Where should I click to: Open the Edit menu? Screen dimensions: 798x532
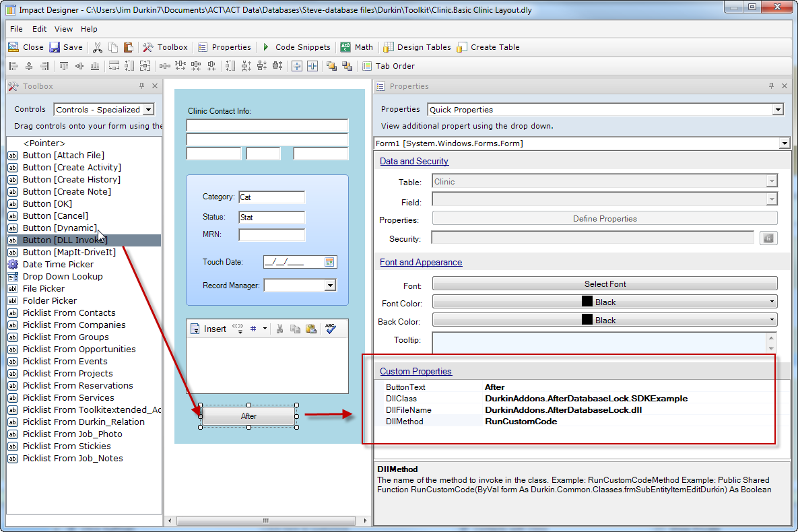point(39,29)
